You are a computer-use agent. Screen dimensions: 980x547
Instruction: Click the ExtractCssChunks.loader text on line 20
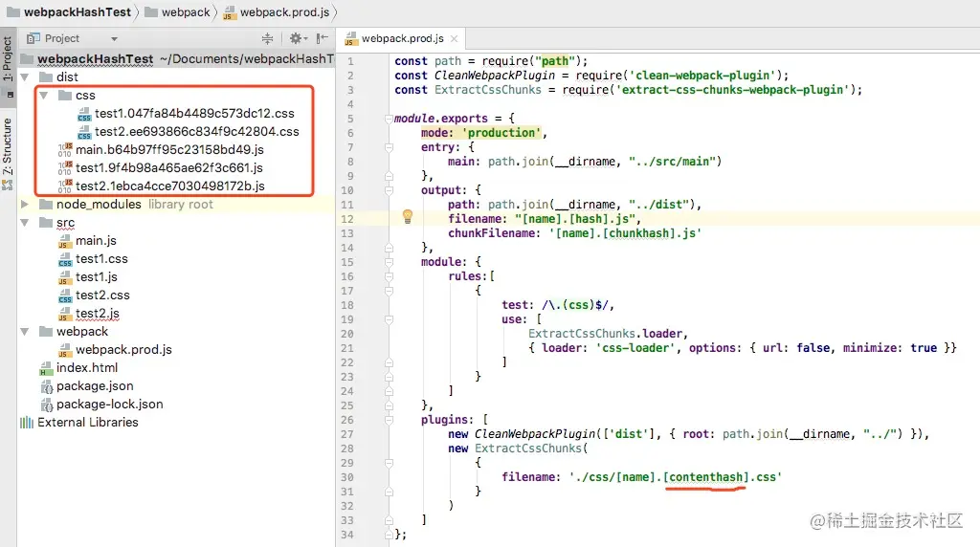[605, 334]
